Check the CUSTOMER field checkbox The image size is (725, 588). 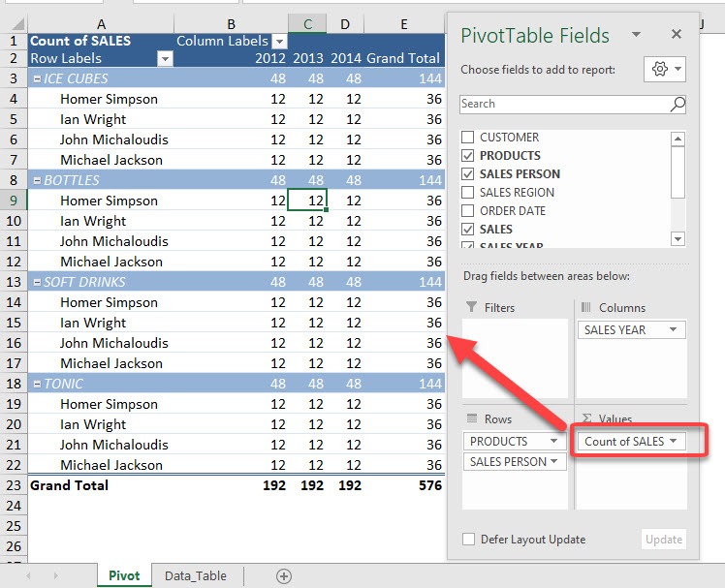point(468,137)
